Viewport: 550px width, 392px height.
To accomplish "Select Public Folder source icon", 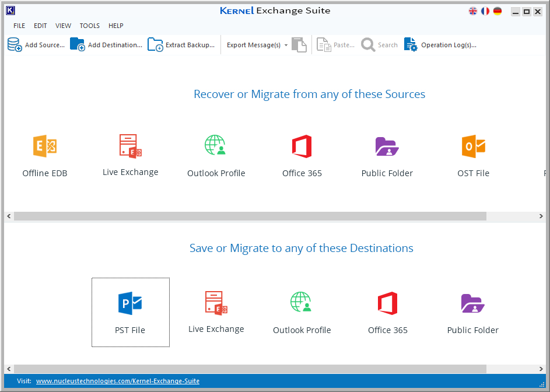I will (x=387, y=146).
